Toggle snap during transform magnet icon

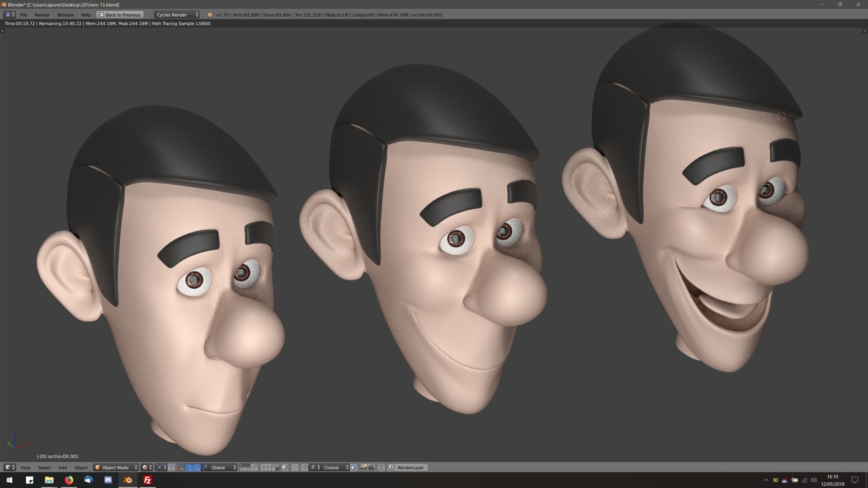pos(304,467)
